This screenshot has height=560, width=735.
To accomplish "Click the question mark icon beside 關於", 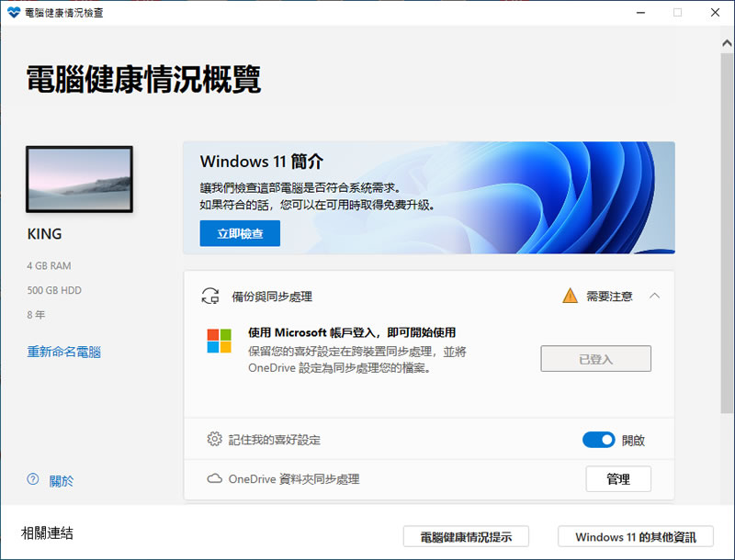I will point(33,479).
